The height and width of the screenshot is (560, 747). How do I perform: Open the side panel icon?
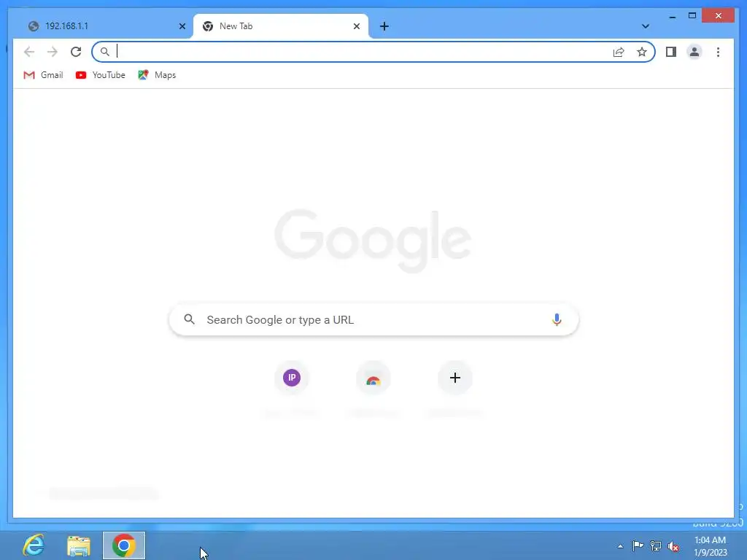coord(671,52)
